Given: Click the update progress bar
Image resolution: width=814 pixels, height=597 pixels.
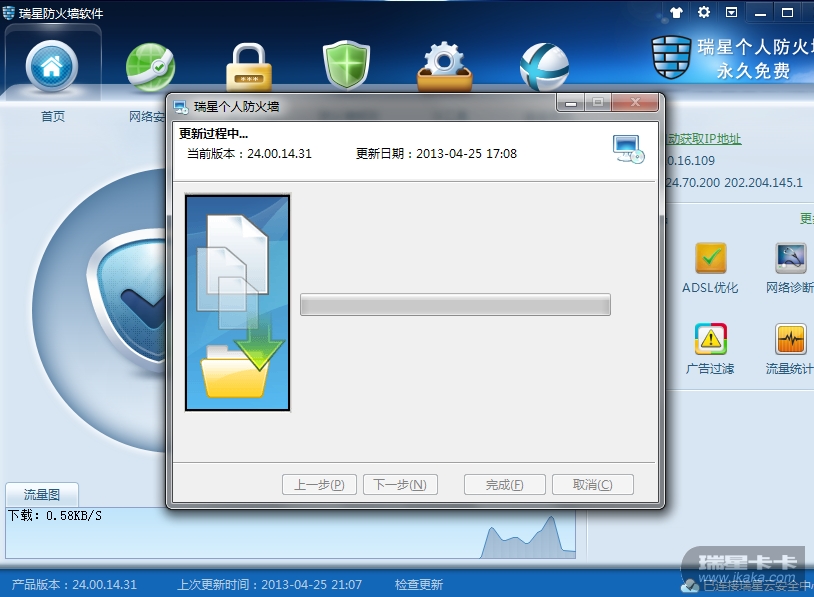Looking at the screenshot, I should (x=455, y=305).
